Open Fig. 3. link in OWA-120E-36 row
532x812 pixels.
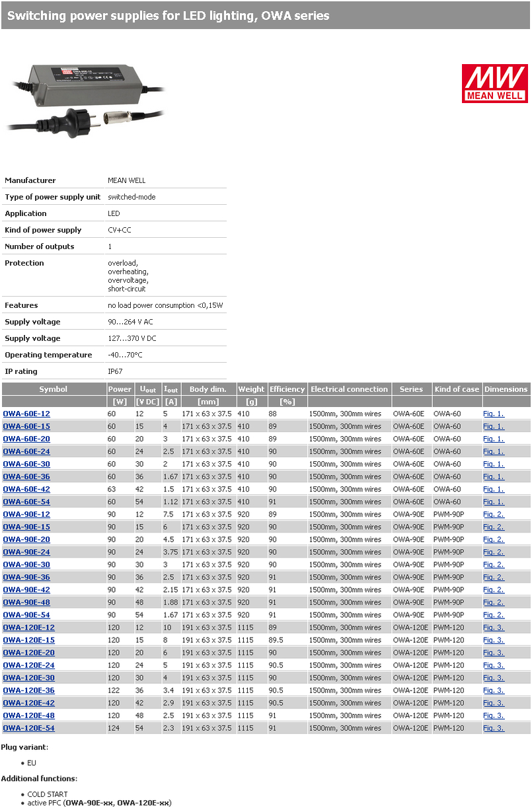coord(494,690)
